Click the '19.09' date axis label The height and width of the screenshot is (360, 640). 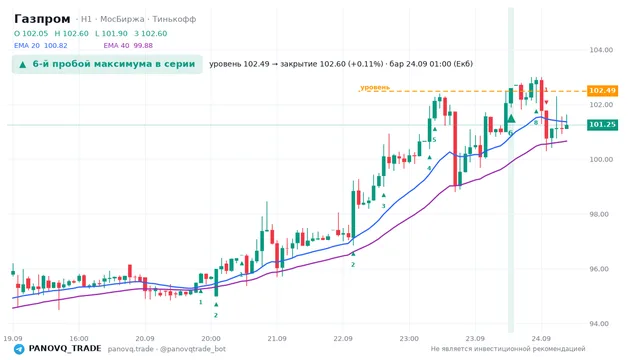coord(13,338)
